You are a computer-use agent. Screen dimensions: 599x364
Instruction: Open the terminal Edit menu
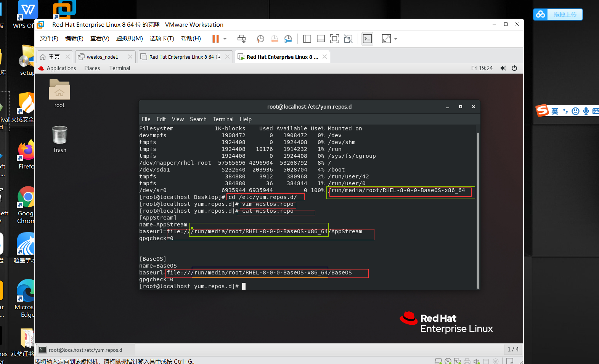(x=161, y=119)
